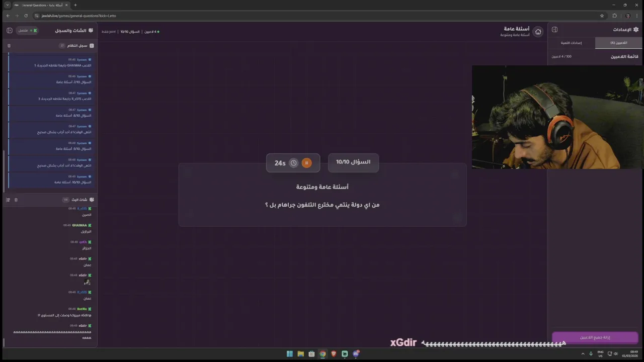Click the question 10/10 badge
The image size is (644, 362).
click(x=353, y=162)
